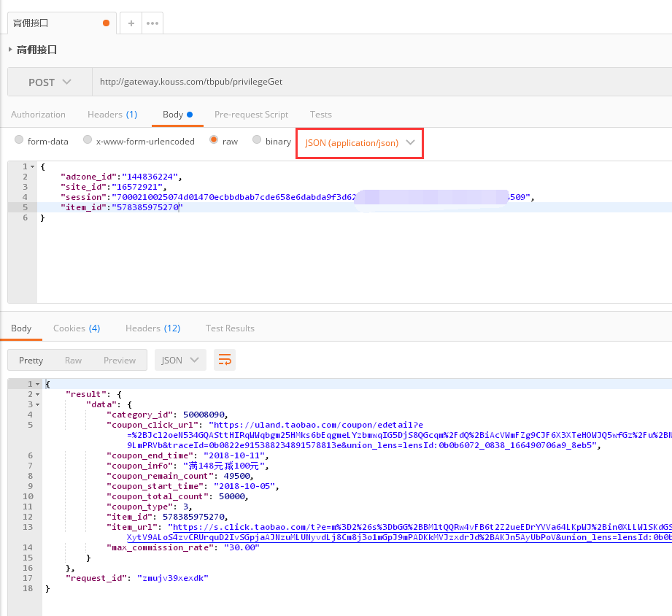
Task: Open the JSON (application/json) content type dropdown
Action: click(360, 143)
